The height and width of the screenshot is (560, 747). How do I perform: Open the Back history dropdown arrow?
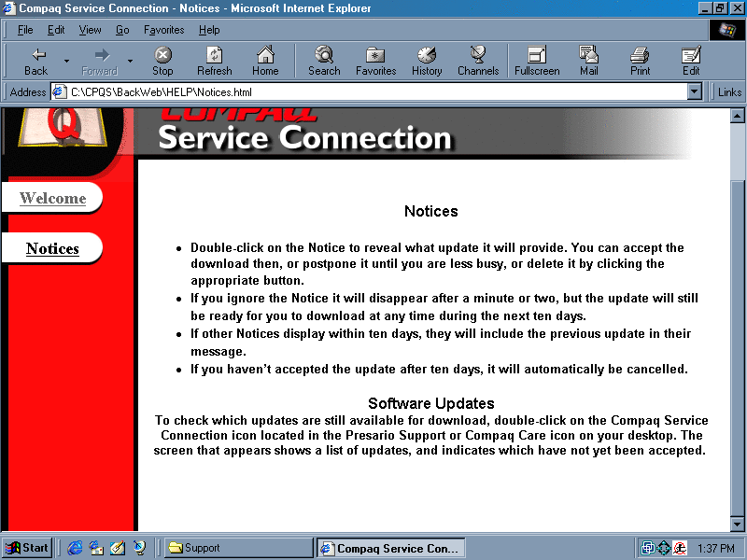pyautogui.click(x=66, y=61)
